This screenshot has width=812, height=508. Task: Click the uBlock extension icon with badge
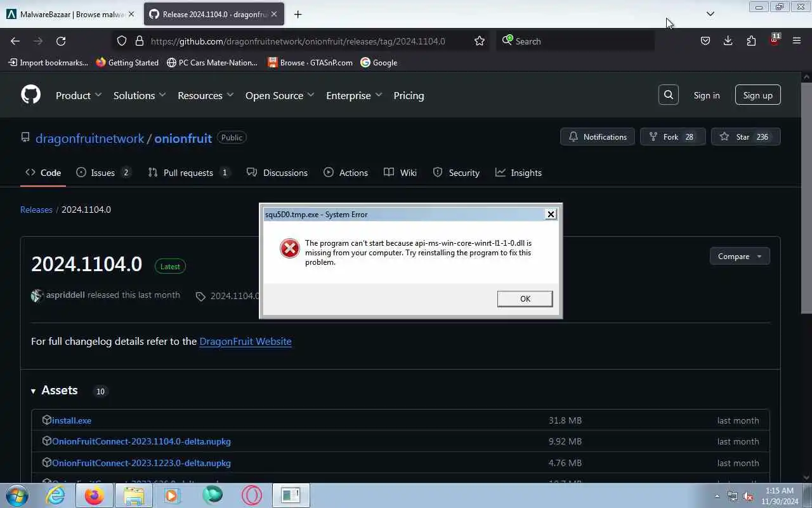pos(774,40)
